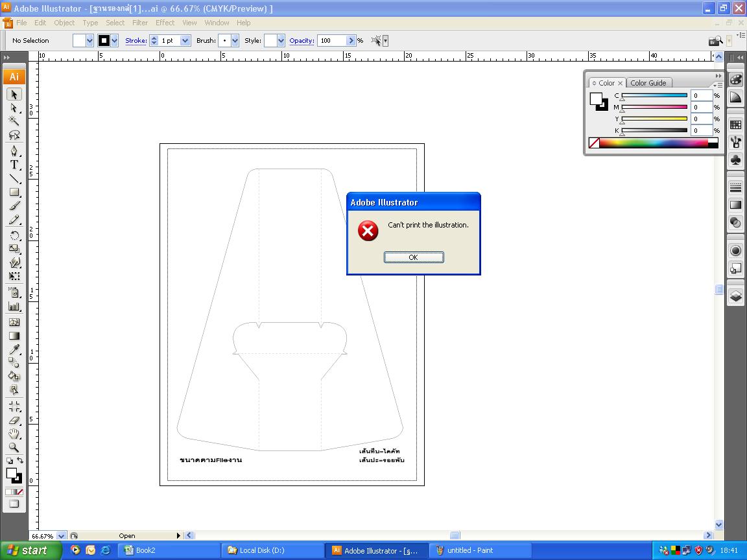Select the Selection (black arrow) tool

[14, 94]
